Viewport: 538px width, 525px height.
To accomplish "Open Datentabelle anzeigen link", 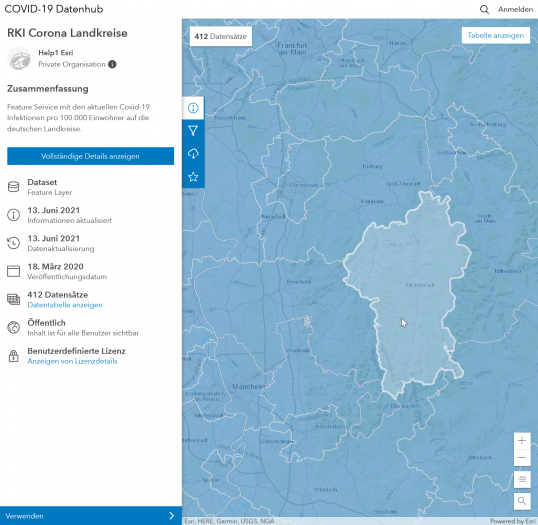I will point(65,305).
